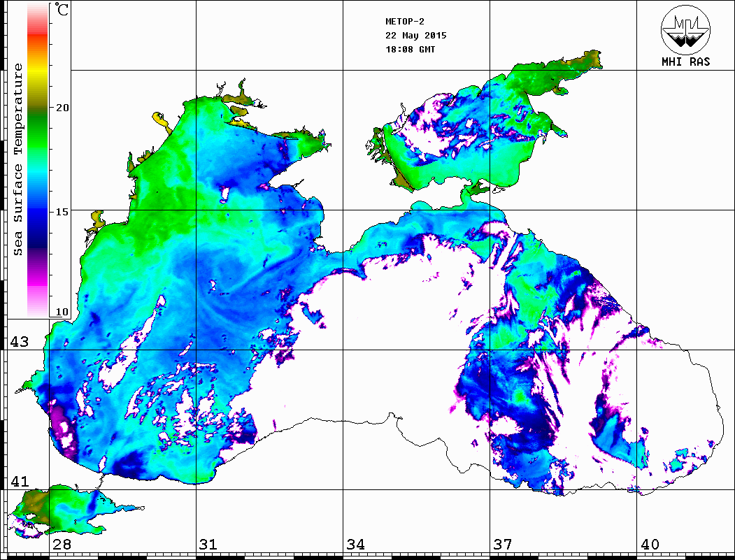This screenshot has width=735, height=560.
Task: Click the longitude label 34
Action: (x=355, y=545)
